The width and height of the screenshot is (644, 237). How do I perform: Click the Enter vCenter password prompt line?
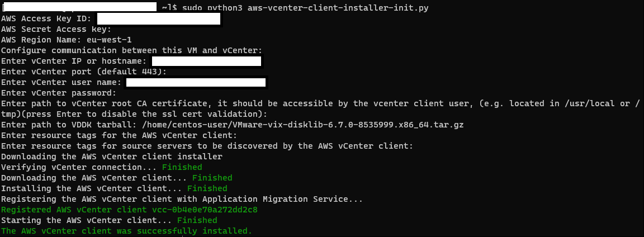59,93
